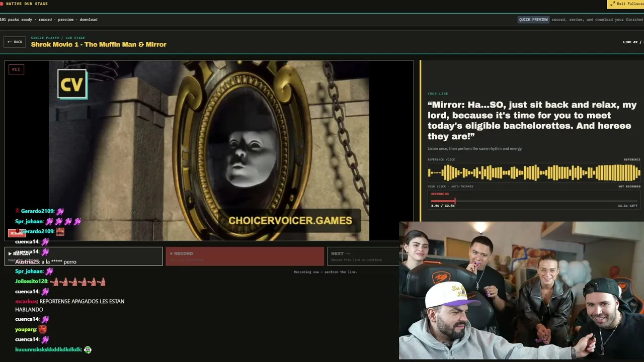Click the red Record button
Viewport: 644px width, 362px height.
[x=245, y=256]
